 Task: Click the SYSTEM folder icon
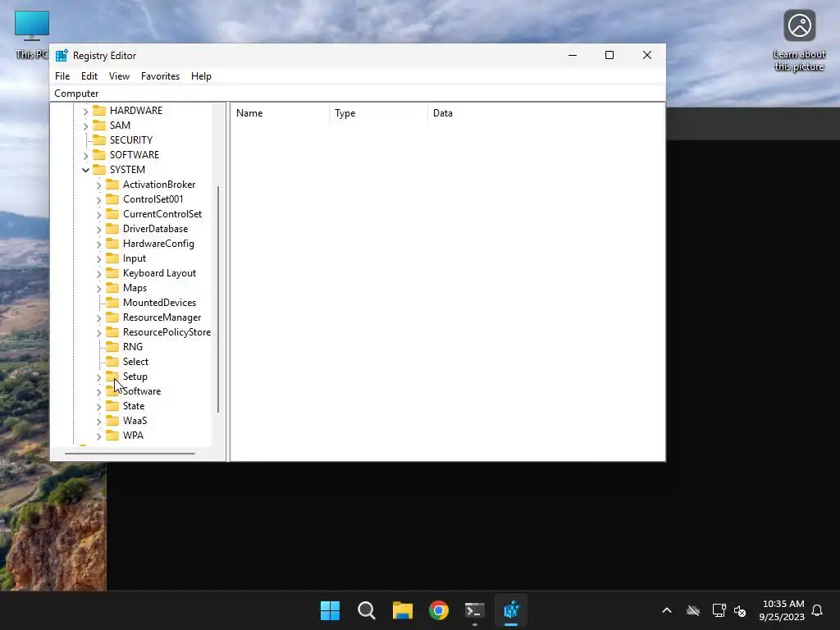point(99,169)
